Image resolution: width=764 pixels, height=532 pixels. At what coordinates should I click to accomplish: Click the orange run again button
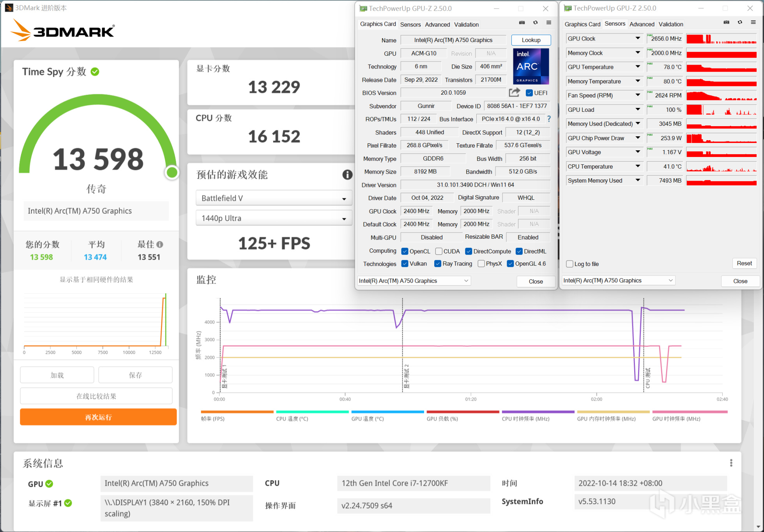[x=98, y=417]
